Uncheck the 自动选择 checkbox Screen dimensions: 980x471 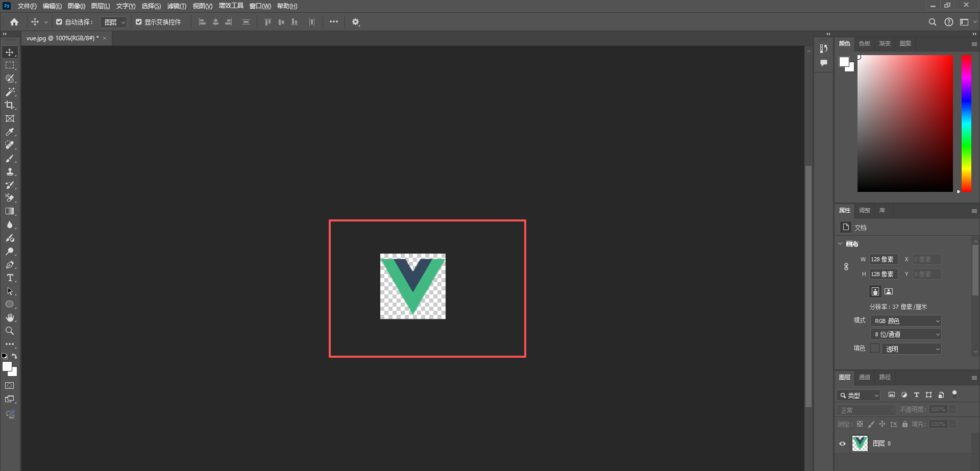point(59,22)
